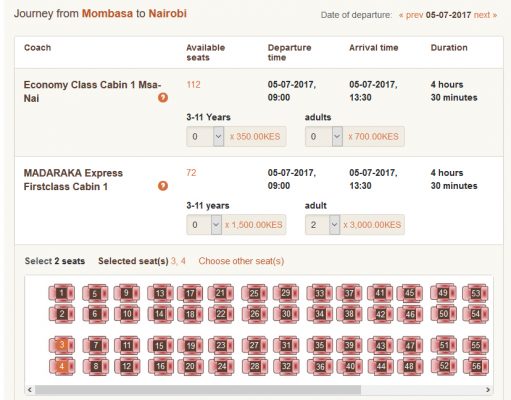
Task: Select seat number 1 icon
Action: pyautogui.click(x=62, y=293)
